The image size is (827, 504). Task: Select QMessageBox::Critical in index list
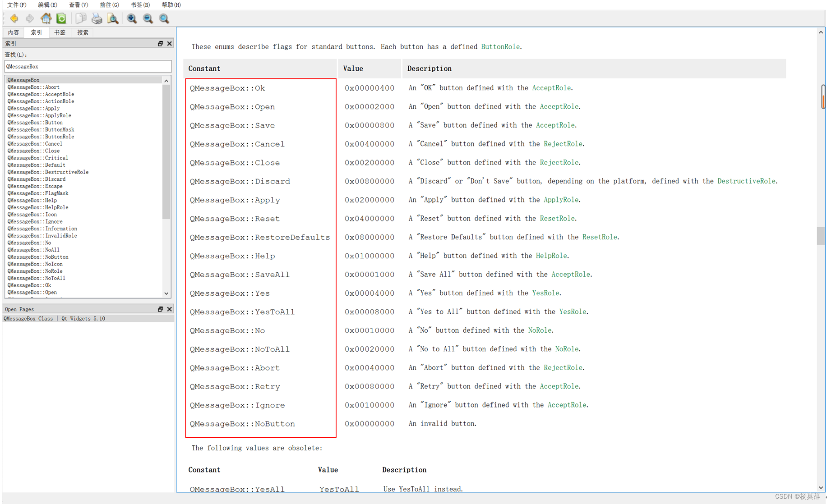pyautogui.click(x=38, y=158)
